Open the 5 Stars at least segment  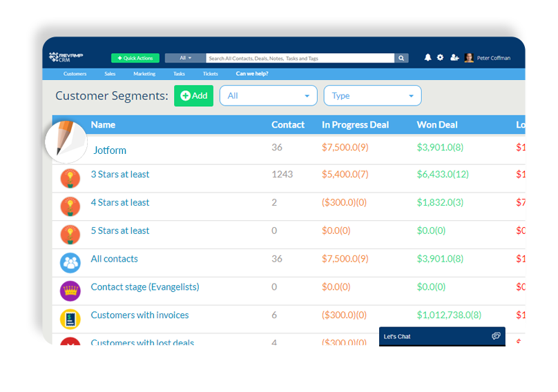(x=120, y=231)
